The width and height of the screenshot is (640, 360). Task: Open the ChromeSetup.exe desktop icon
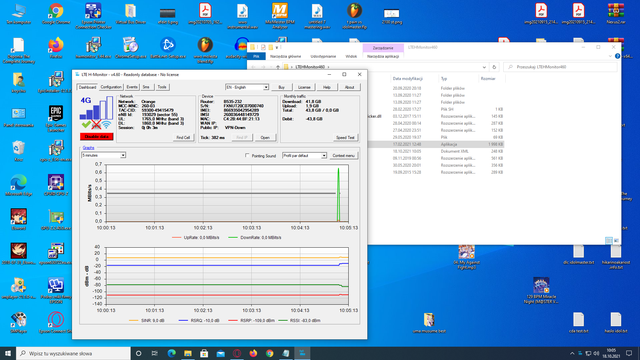coord(131,48)
